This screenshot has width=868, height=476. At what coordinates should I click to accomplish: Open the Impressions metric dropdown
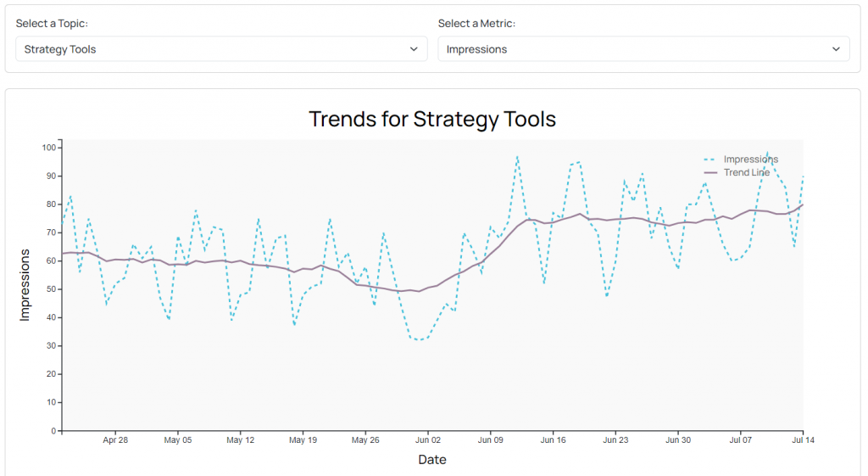[x=643, y=49]
